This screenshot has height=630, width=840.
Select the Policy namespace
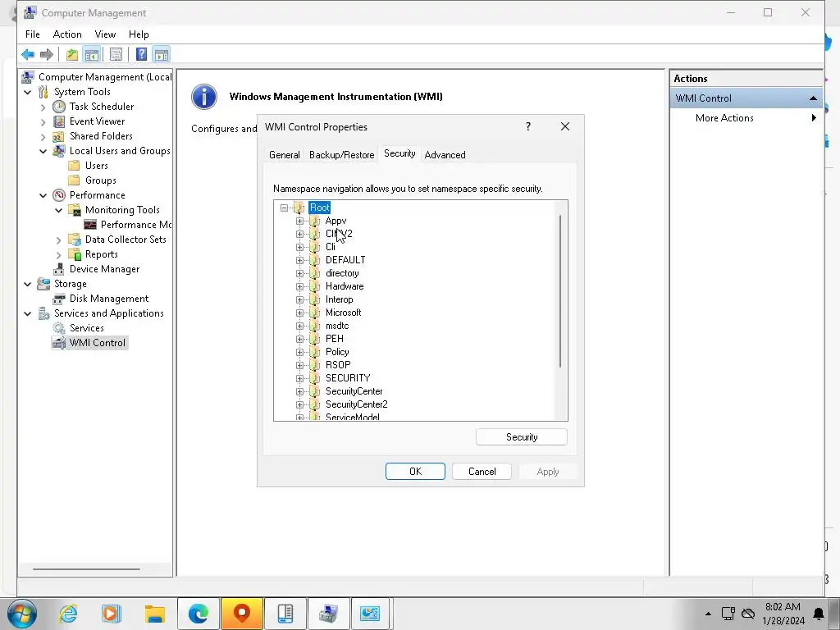[x=337, y=352]
